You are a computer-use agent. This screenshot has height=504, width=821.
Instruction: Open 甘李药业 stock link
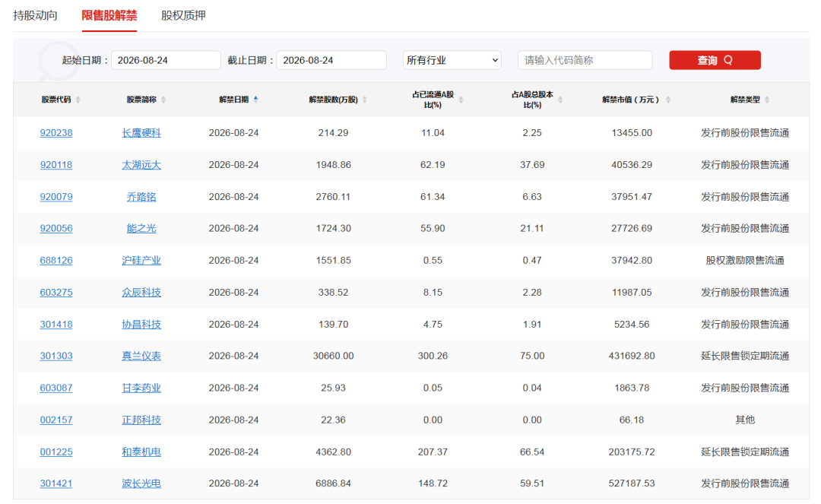coord(141,388)
